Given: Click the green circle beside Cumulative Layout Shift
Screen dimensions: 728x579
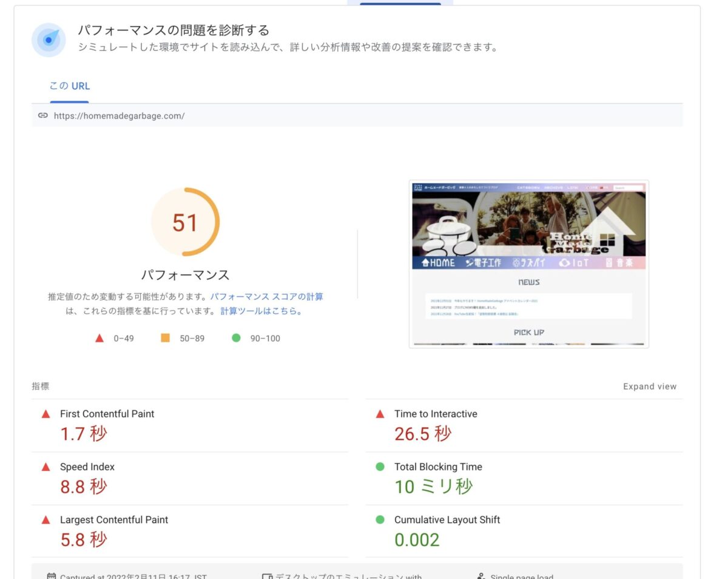Looking at the screenshot, I should 380,520.
